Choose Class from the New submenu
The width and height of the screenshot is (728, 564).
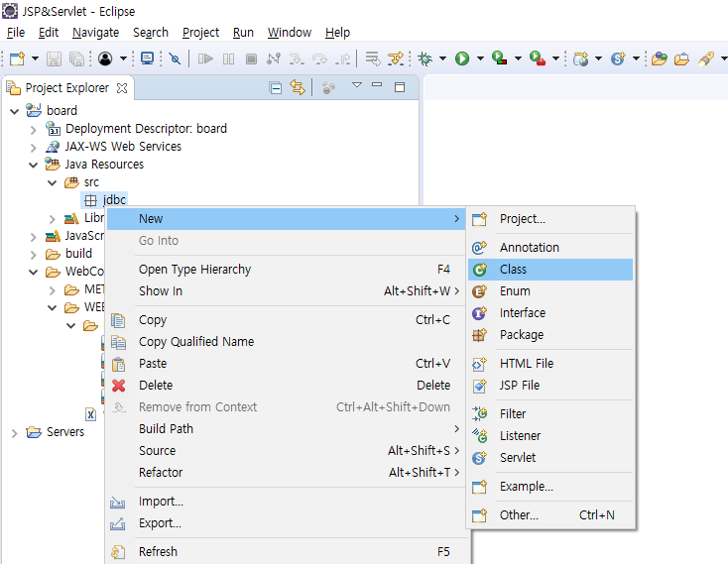(550, 270)
